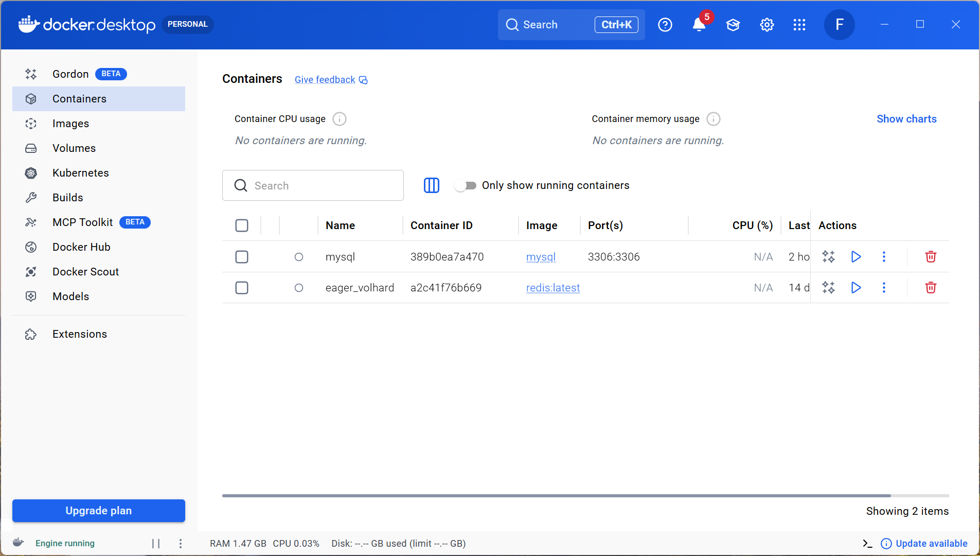This screenshot has height=556, width=980.
Task: Click the Docker Scout sidebar icon
Action: point(31,272)
